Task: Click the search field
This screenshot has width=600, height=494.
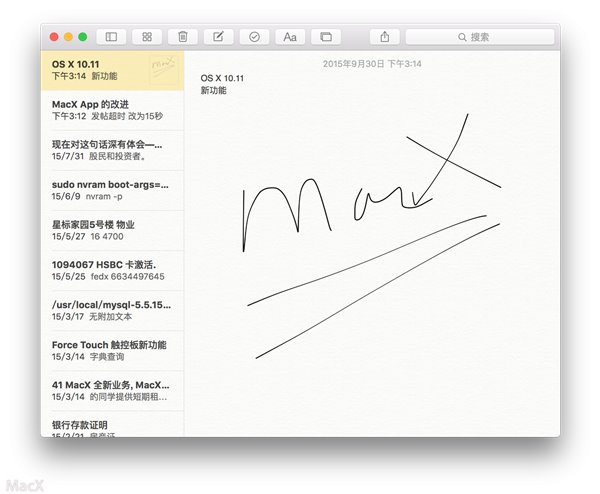Action: tap(480, 37)
